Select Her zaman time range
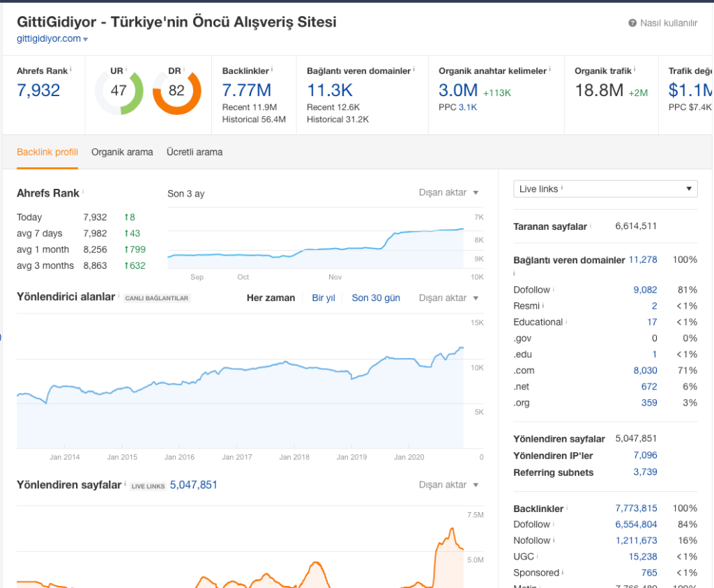 pyautogui.click(x=271, y=298)
